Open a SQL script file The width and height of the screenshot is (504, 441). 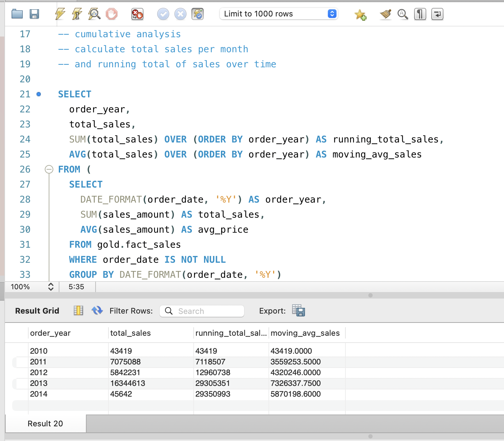(x=17, y=14)
